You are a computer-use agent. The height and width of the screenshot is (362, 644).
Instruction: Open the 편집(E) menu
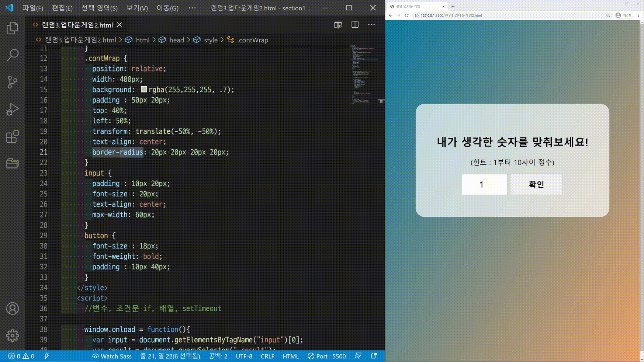[x=62, y=8]
